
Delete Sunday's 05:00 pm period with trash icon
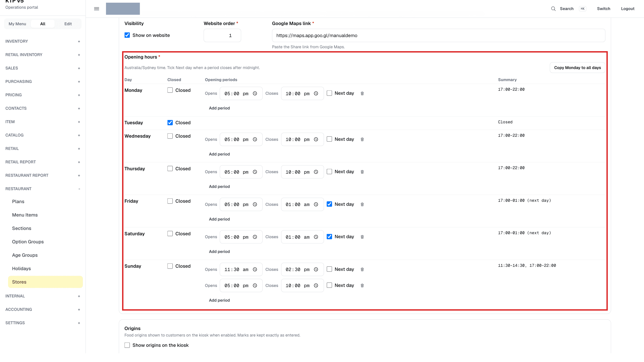coord(362,286)
